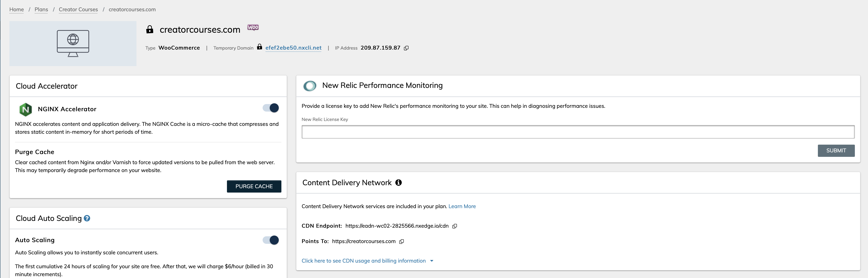868x278 pixels.
Task: Open Plans breadcrumb link
Action: pos(41,9)
